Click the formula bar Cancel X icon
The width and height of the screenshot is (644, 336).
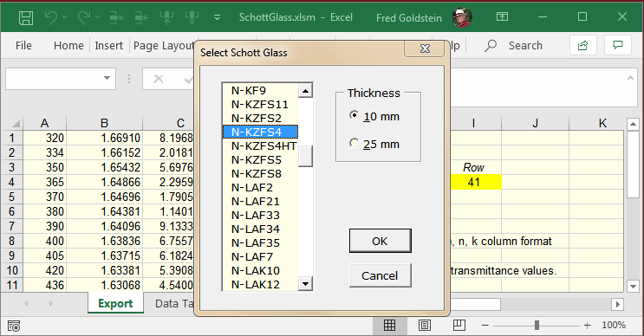tap(158, 79)
